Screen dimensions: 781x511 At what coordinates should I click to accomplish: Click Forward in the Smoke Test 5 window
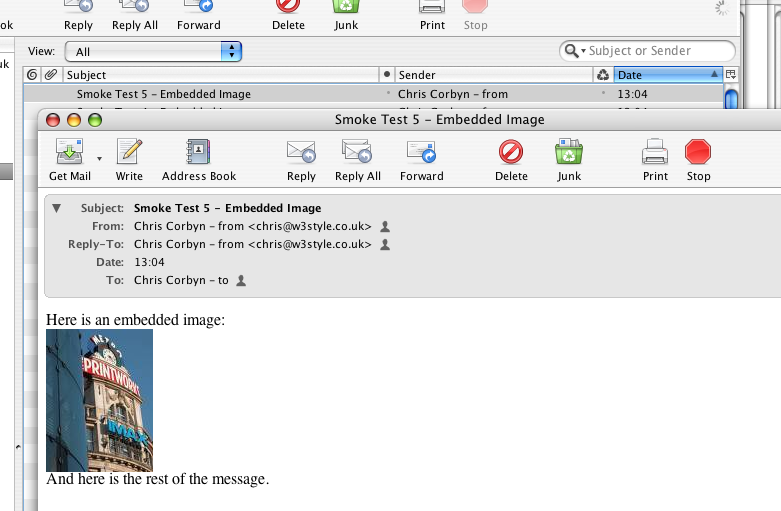421,159
